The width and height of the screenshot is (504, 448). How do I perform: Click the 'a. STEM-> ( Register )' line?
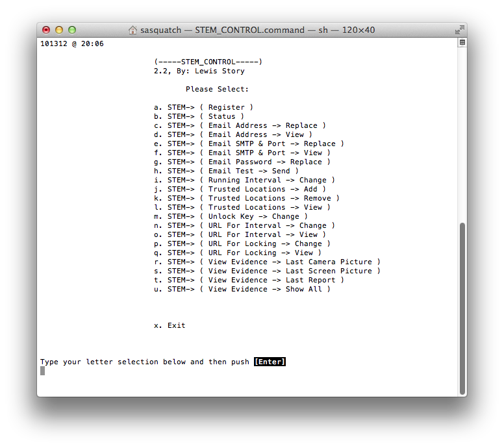coord(203,107)
